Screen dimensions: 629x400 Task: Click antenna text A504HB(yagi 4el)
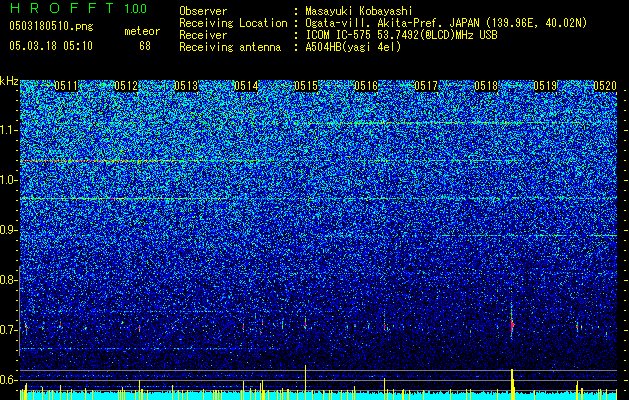[x=353, y=47]
